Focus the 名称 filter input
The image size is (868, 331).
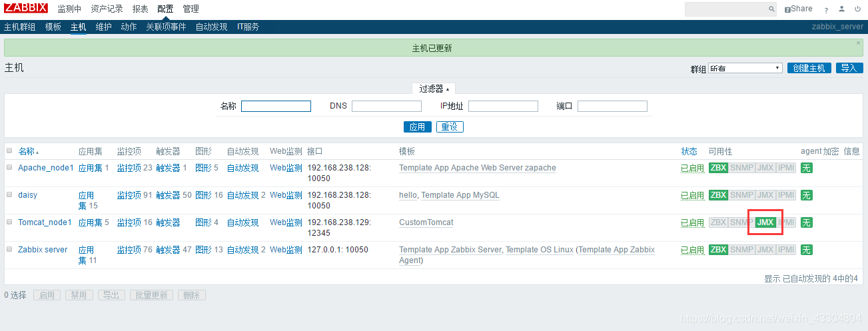pyautogui.click(x=276, y=106)
